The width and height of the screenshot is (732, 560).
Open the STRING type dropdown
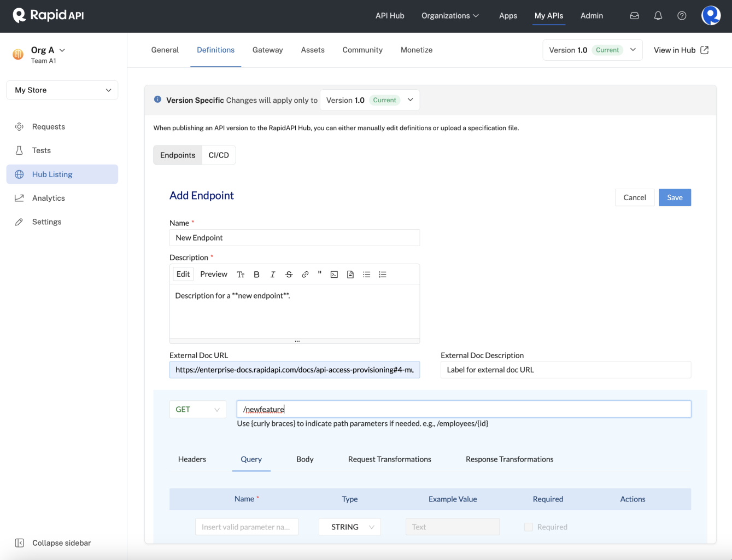point(350,527)
